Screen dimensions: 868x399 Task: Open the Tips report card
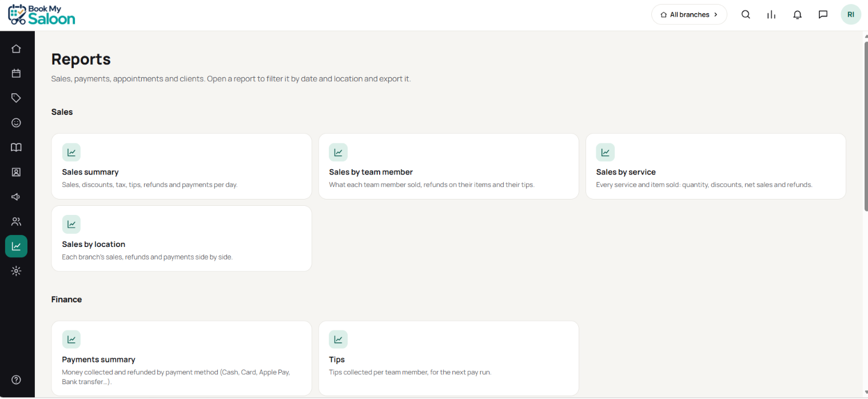pos(449,358)
